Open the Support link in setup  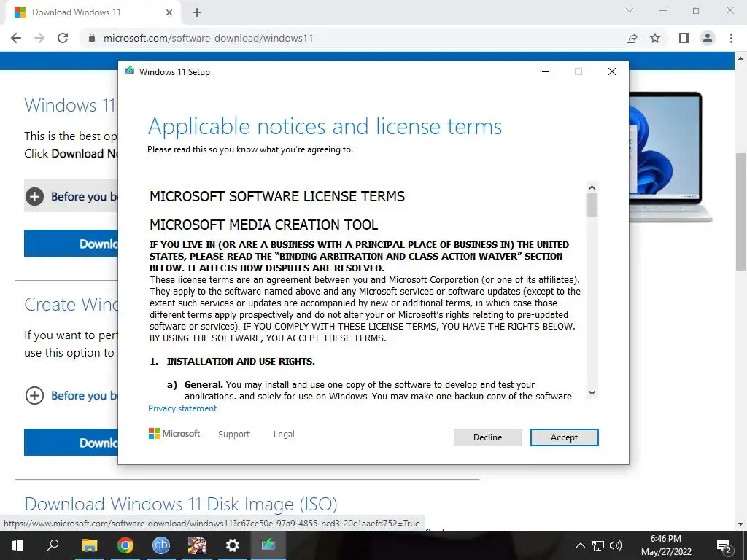click(234, 434)
